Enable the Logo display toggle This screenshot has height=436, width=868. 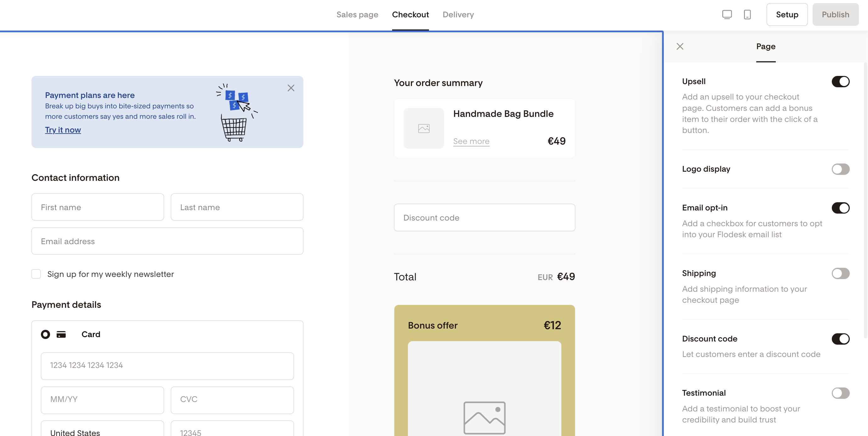pyautogui.click(x=840, y=169)
